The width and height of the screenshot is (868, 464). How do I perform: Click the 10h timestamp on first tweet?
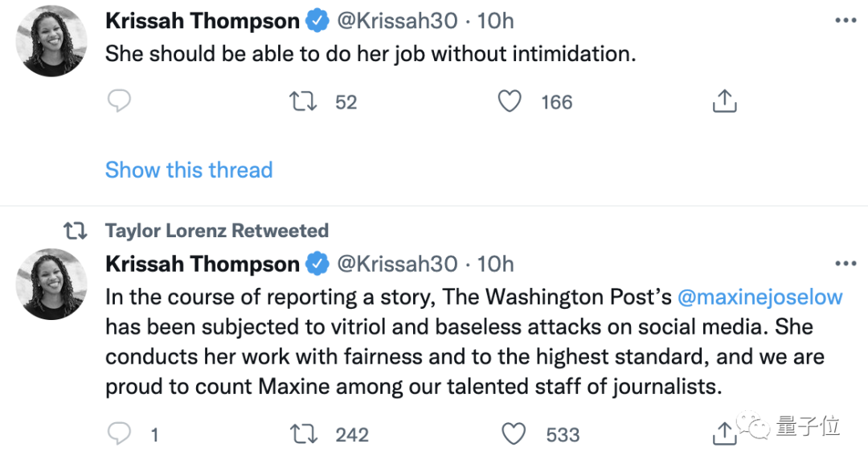click(x=495, y=22)
